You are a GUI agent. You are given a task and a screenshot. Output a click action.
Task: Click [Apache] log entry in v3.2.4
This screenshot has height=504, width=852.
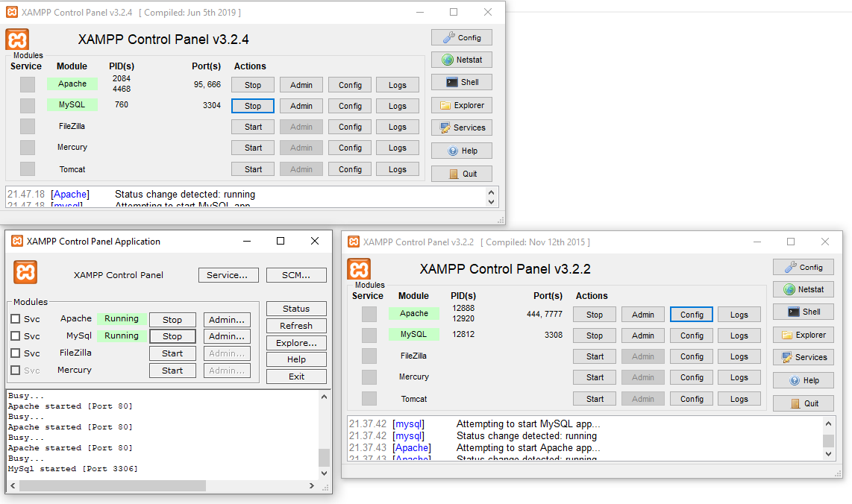pos(70,194)
